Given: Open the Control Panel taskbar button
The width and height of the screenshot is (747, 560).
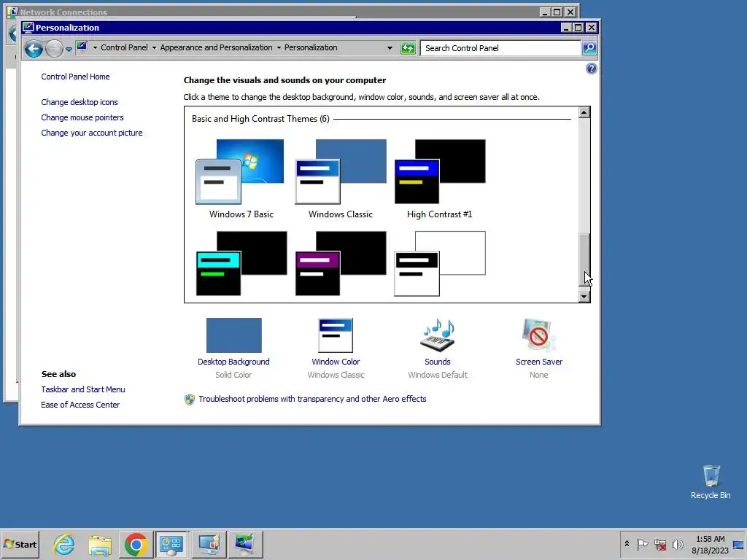Looking at the screenshot, I should 171,544.
